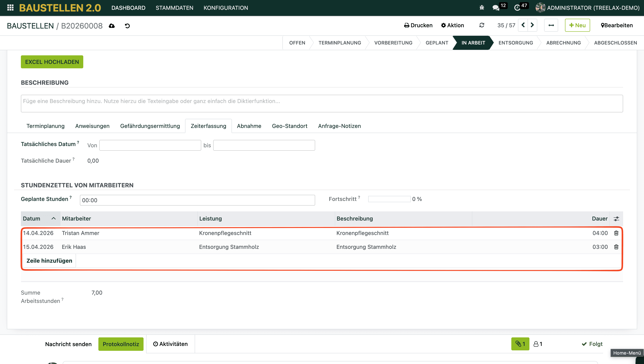Delete the Tristan Ammer timesheet row
644x364 pixels.
pos(616,233)
